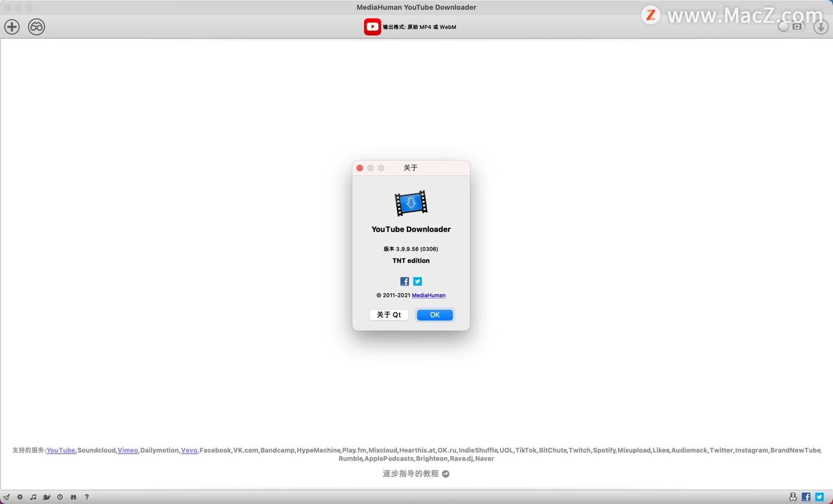Viewport: 833px width, 504px height.
Task: Click the Soundcloud service name
Action: 96,450
